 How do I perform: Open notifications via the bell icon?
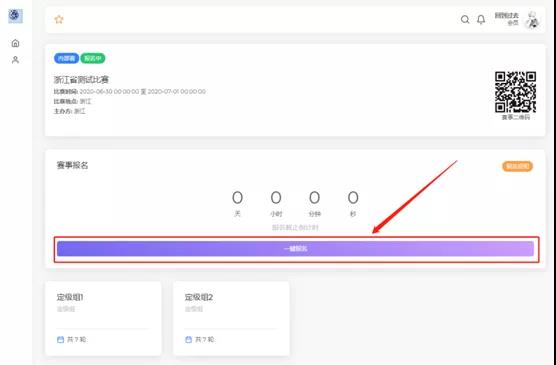[481, 20]
